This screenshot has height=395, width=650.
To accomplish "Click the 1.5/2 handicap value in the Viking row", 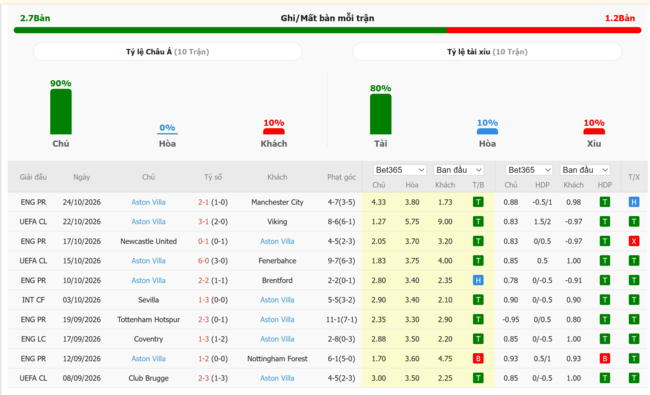I will tap(542, 222).
